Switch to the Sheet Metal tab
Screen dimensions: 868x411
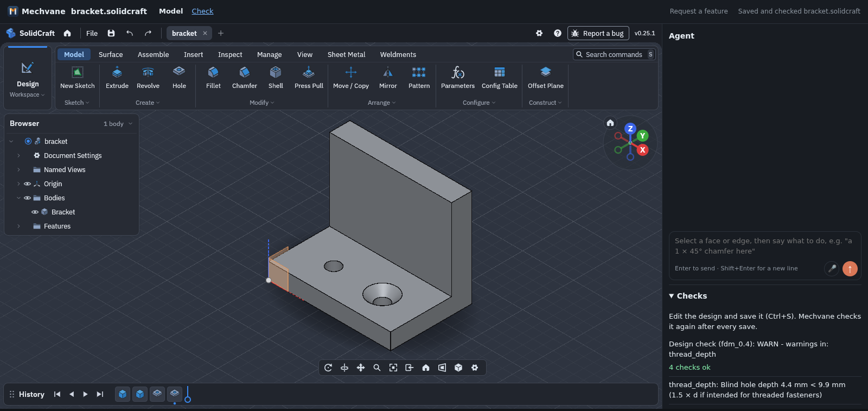tap(346, 54)
